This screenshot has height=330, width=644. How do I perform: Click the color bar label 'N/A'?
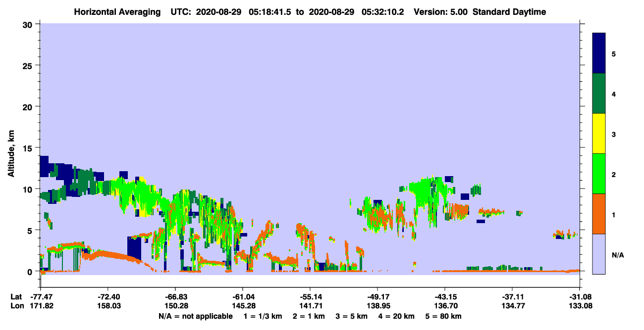point(618,255)
